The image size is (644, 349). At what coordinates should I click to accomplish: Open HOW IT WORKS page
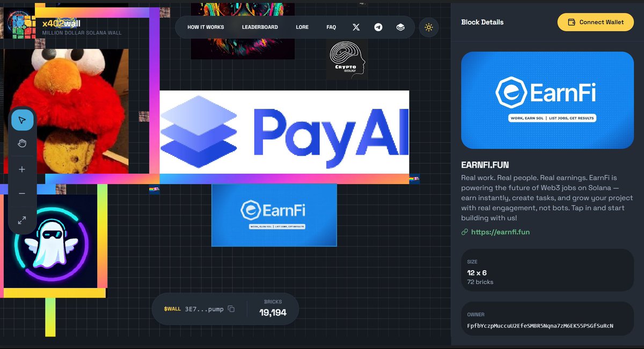206,27
